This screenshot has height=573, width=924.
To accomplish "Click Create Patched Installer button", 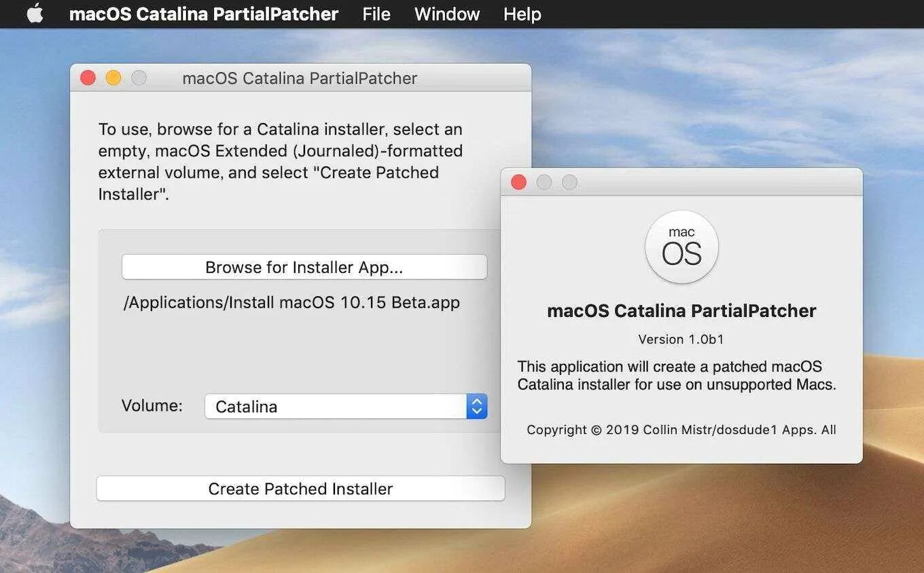I will click(300, 489).
